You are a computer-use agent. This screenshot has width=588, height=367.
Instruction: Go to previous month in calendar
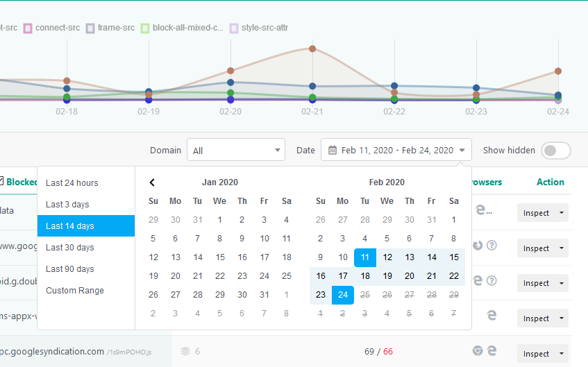click(x=153, y=182)
